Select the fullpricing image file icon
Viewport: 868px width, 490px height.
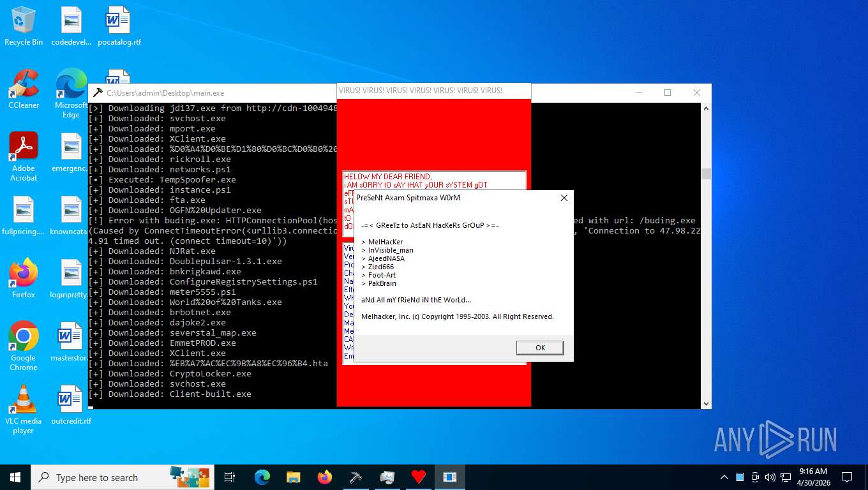24,216
